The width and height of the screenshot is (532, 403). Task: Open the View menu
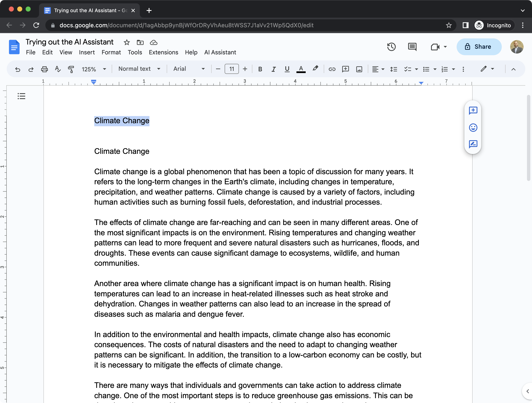point(66,52)
